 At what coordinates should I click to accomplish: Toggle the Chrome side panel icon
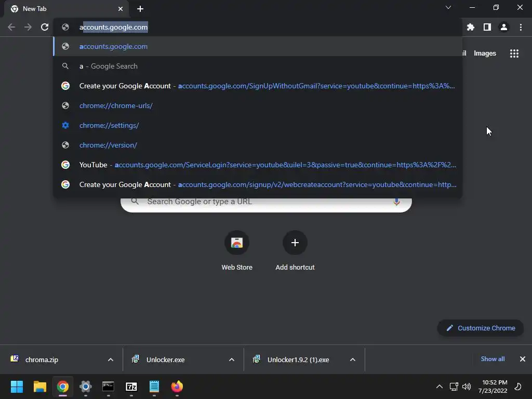point(487,27)
